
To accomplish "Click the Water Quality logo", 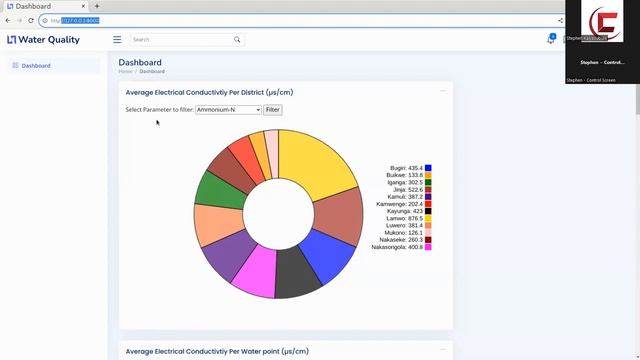I will [x=43, y=40].
